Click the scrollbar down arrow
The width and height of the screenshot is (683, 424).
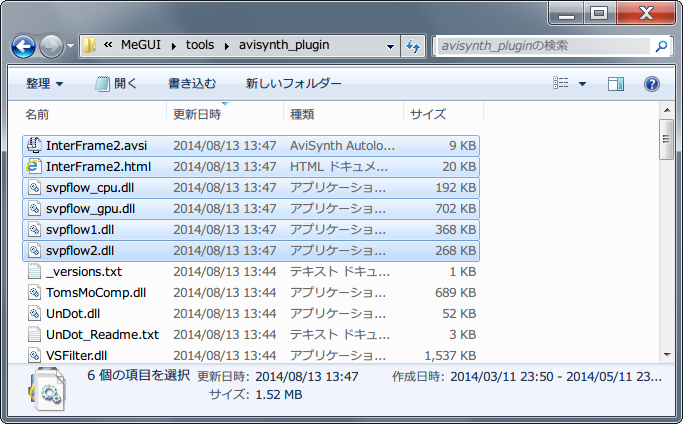point(667,355)
